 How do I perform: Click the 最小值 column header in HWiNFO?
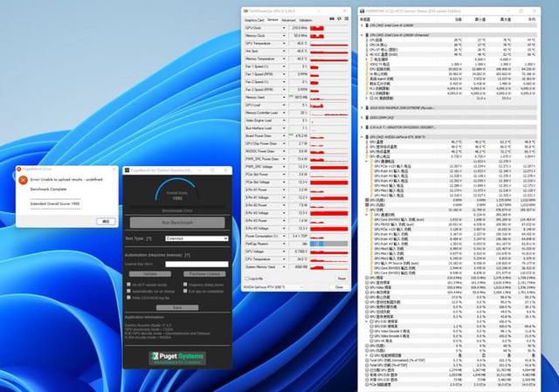pos(480,19)
